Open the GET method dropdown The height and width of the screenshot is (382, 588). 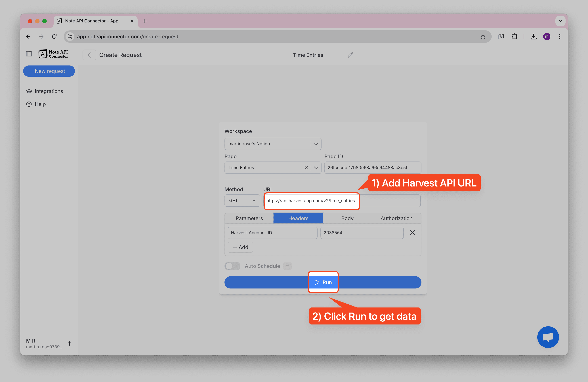tap(242, 200)
